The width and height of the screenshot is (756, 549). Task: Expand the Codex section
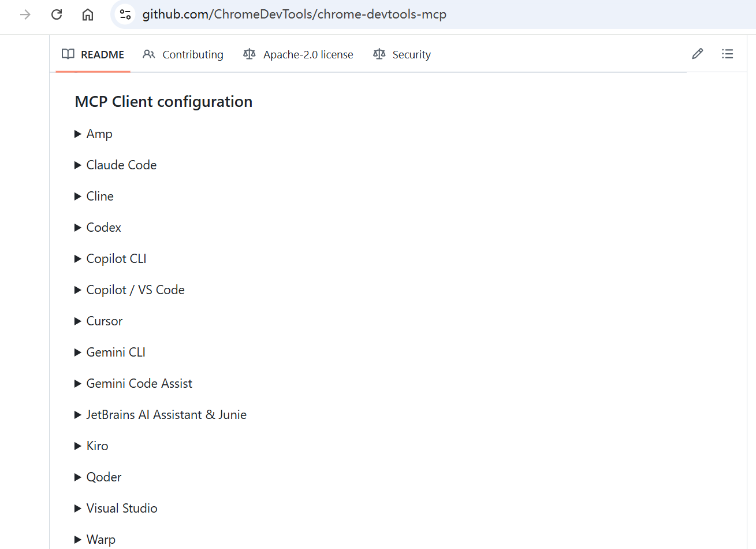pyautogui.click(x=103, y=228)
